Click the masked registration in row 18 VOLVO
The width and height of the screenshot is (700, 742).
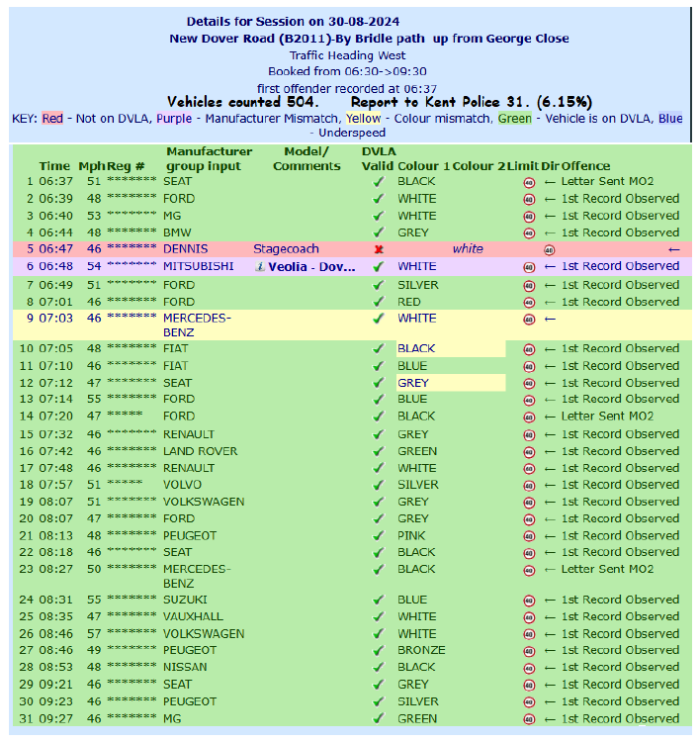(x=125, y=483)
